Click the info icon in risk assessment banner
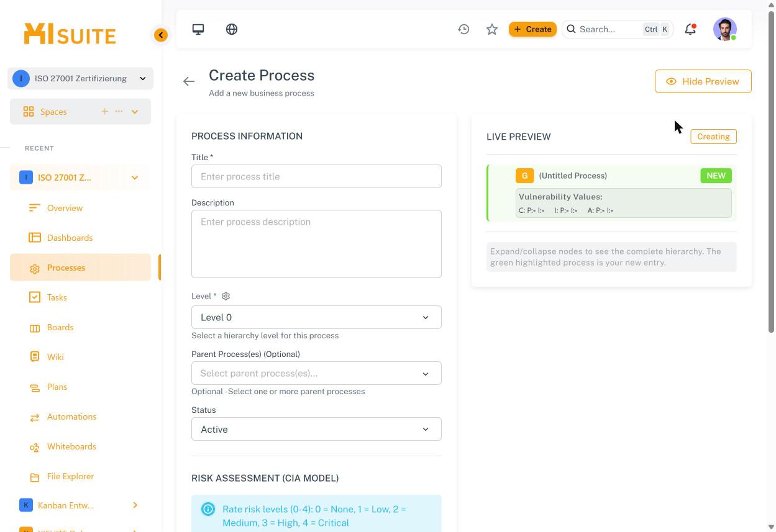This screenshot has height=532, width=776. pyautogui.click(x=208, y=509)
